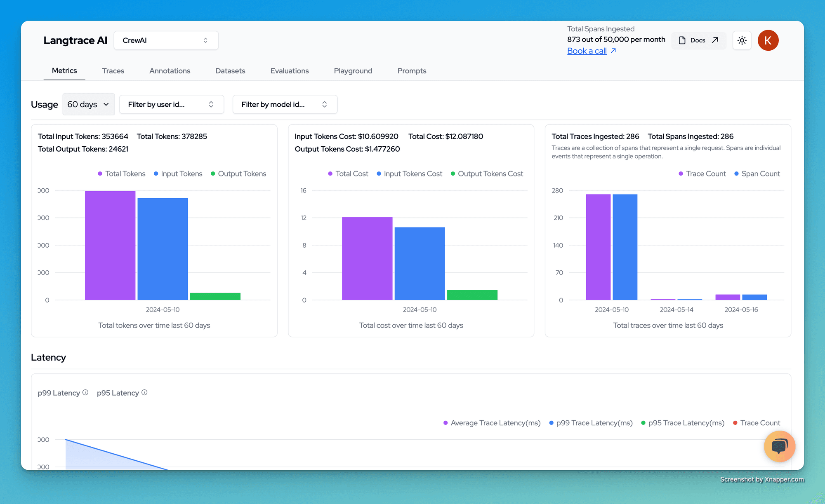Image resolution: width=825 pixels, height=504 pixels.
Task: Toggle the light/dark theme sun icon
Action: [742, 40]
